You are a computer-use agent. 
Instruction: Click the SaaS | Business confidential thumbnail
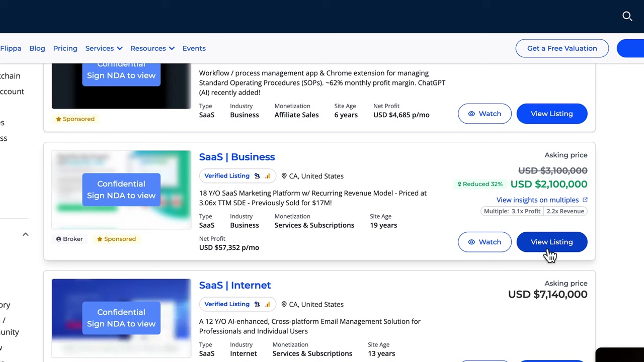click(x=121, y=190)
